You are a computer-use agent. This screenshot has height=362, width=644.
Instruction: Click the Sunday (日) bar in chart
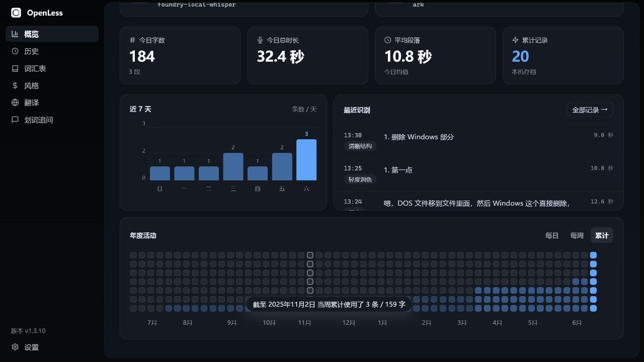(160, 173)
